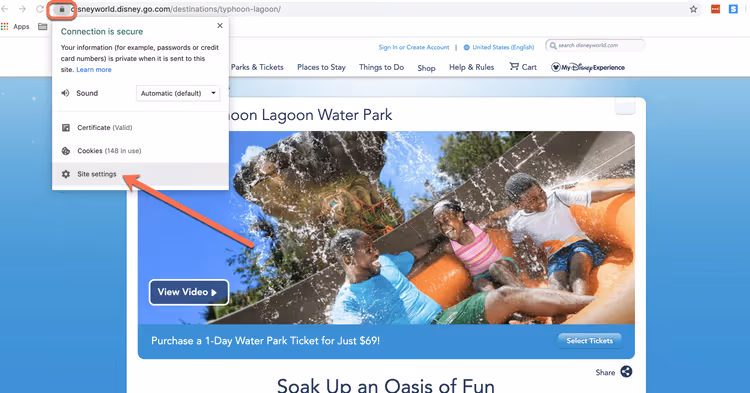Open Site settings entry

[x=140, y=174]
